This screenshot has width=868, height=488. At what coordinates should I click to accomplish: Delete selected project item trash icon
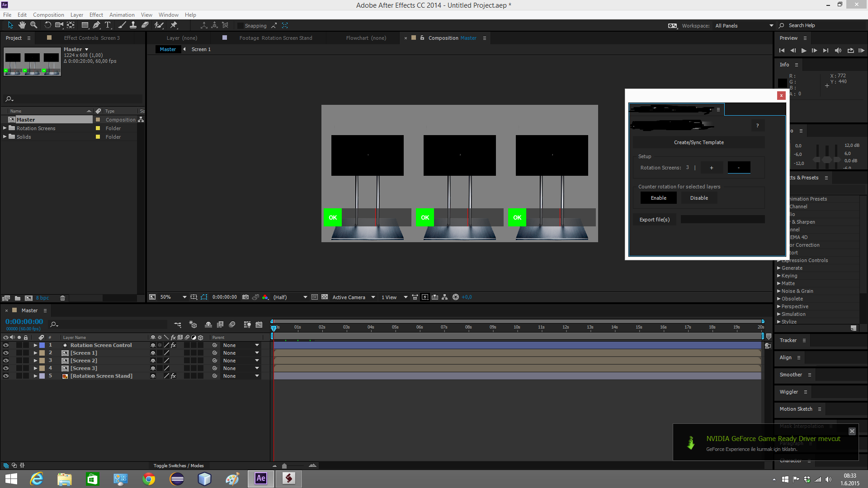coord(63,298)
